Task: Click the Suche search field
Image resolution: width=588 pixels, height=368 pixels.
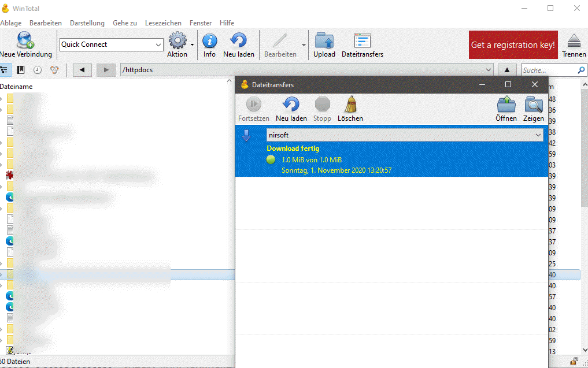Action: click(x=549, y=70)
